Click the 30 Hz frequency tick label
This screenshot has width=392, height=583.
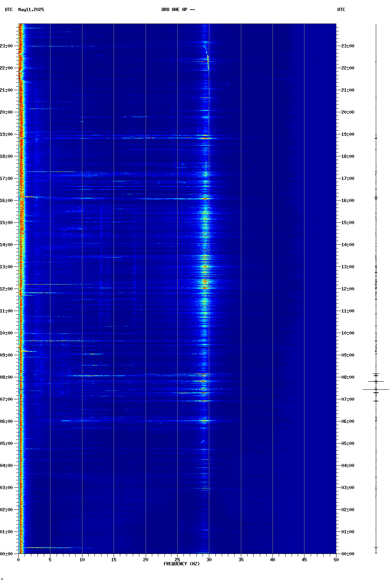point(209,560)
